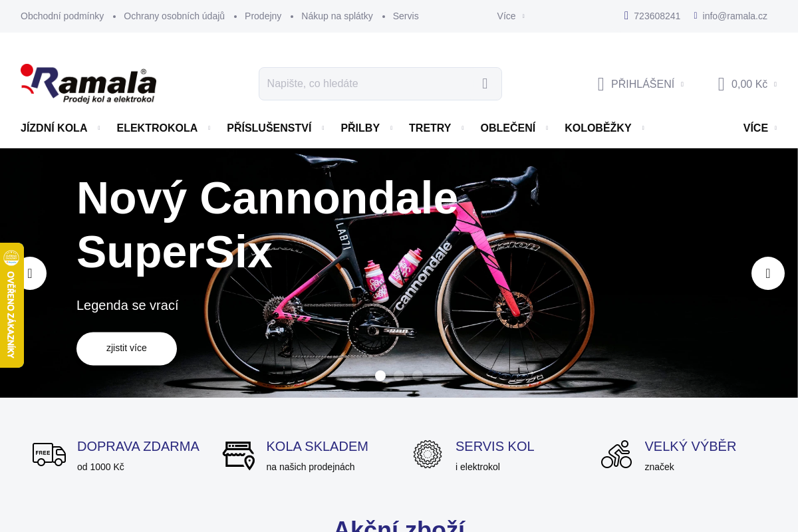This screenshot has height=532, width=798.
Task: Click the cassette gear service icon
Action: pyautogui.click(x=428, y=454)
